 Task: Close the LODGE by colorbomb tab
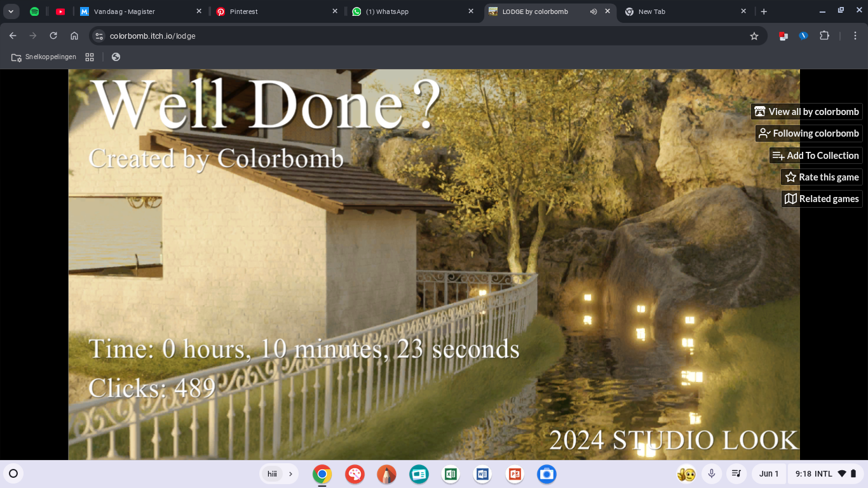(607, 11)
